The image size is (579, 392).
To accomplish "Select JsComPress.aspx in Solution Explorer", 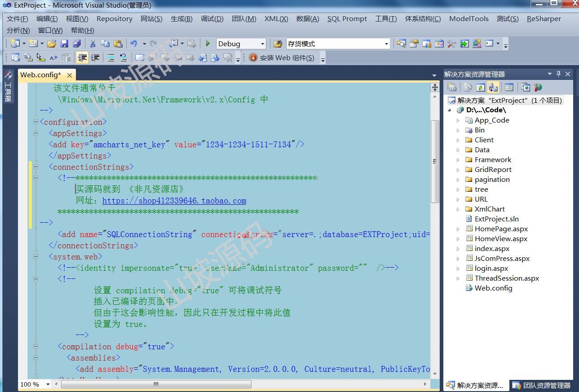I will click(502, 259).
